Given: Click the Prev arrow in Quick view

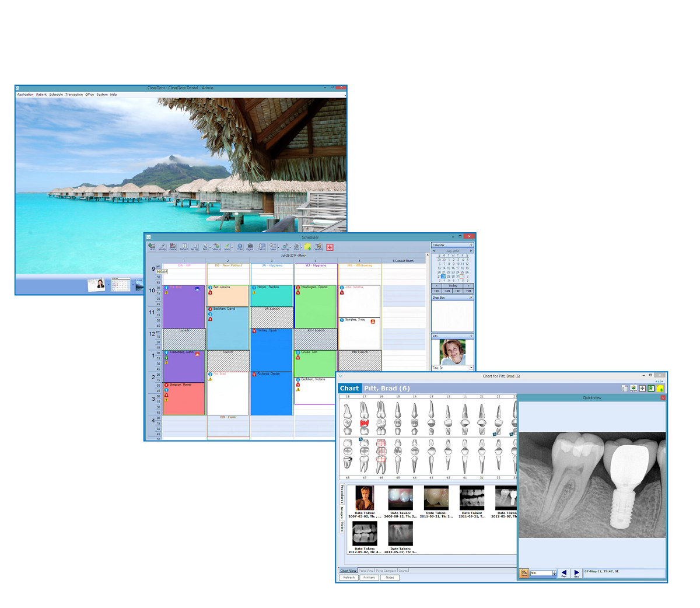Looking at the screenshot, I should pos(563,574).
